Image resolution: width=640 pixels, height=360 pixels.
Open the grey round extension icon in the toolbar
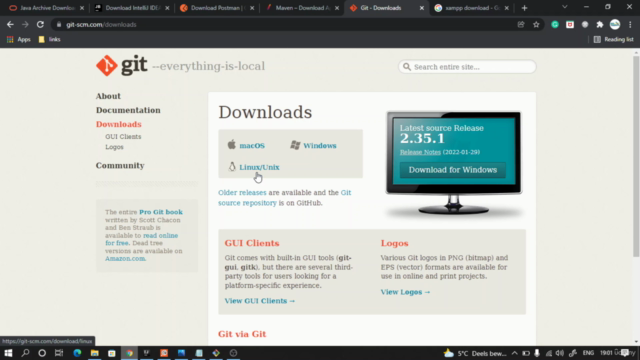pos(585,24)
